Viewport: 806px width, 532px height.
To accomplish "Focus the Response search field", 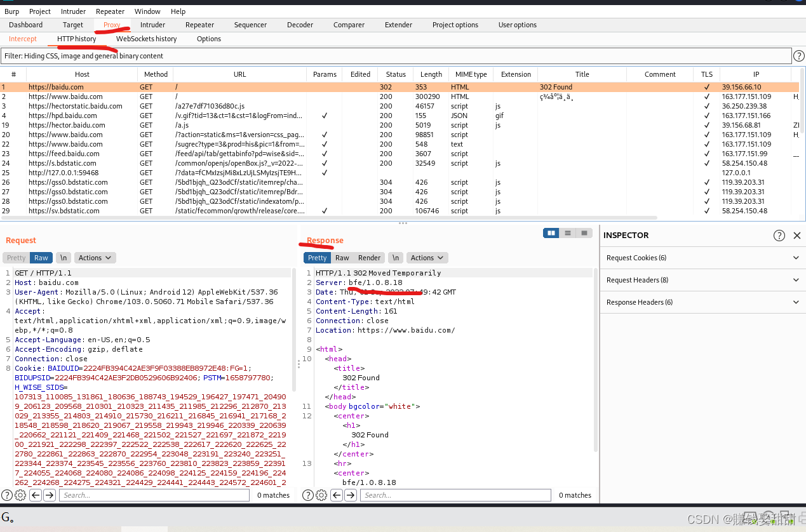I will tap(456, 495).
